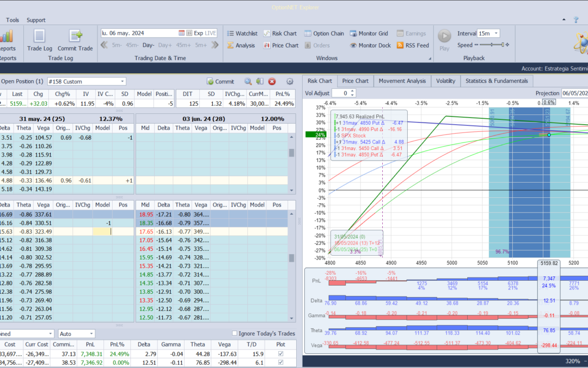Click the Projection date field

(574, 93)
